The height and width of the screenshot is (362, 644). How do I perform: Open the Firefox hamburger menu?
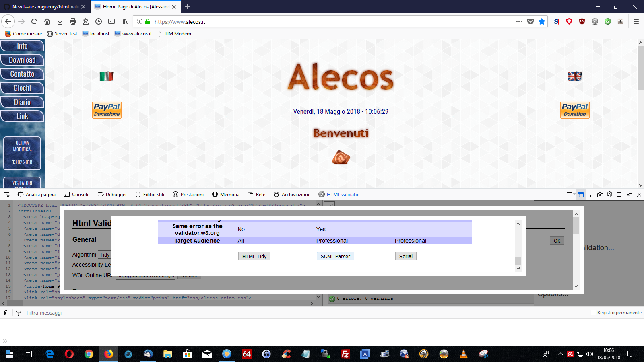(636, 21)
